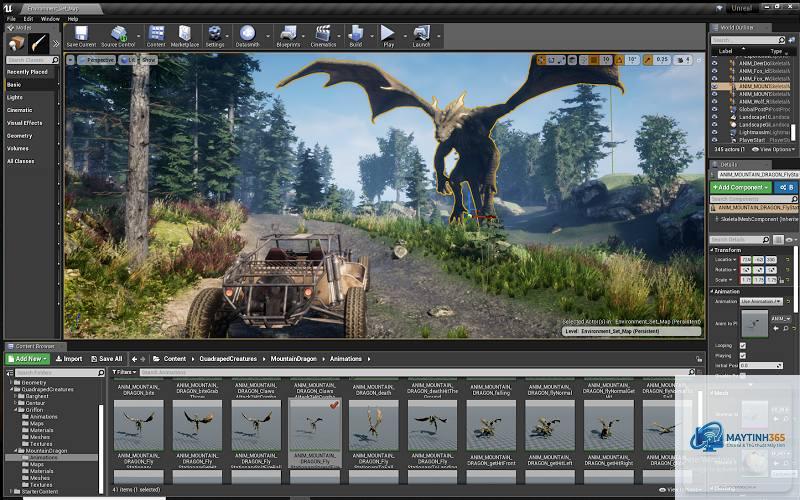
Task: Open the Window menu
Action: (50, 19)
